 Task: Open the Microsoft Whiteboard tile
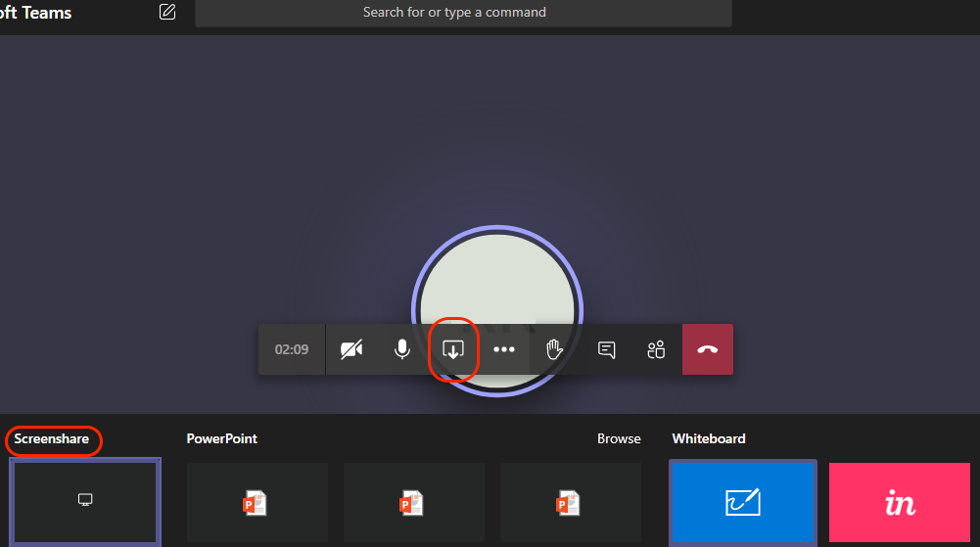coord(742,502)
